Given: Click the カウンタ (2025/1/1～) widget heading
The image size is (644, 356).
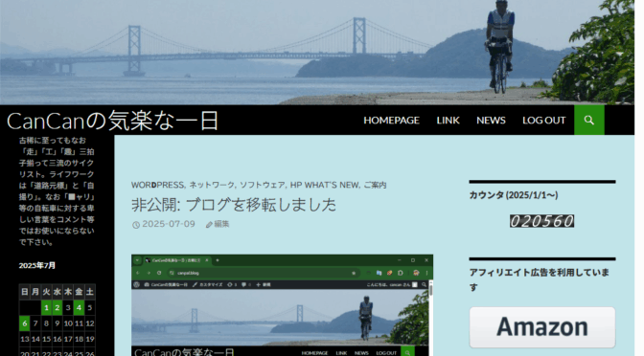Looking at the screenshot, I should tap(514, 195).
